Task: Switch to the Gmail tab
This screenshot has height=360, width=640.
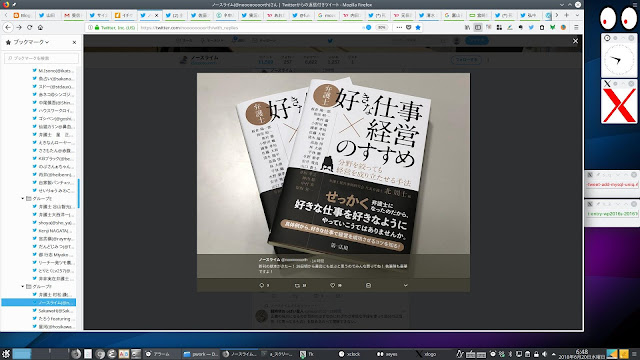Action: click(x=73, y=15)
